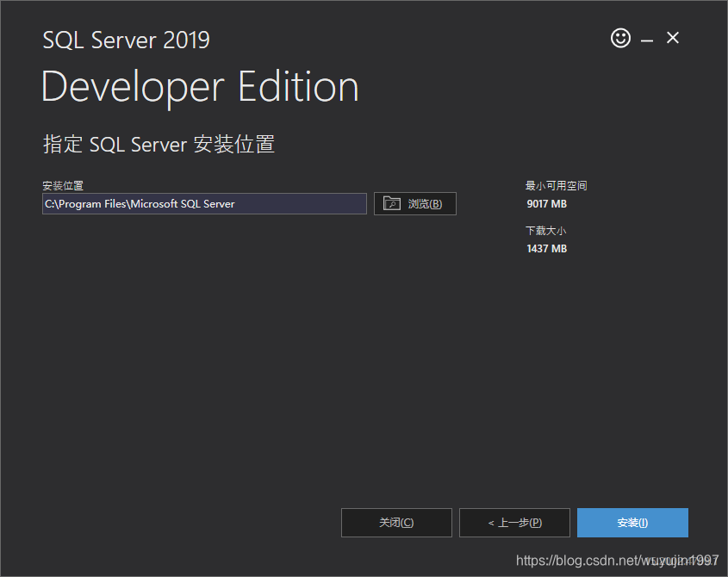This screenshot has height=577, width=728.
Task: Select the 9017 MB minimum space value
Action: click(546, 204)
